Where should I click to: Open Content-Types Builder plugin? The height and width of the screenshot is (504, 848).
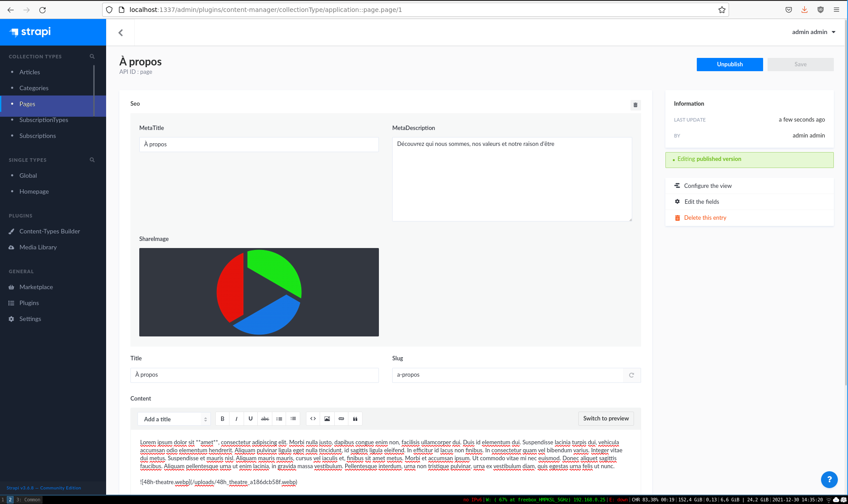pyautogui.click(x=50, y=231)
